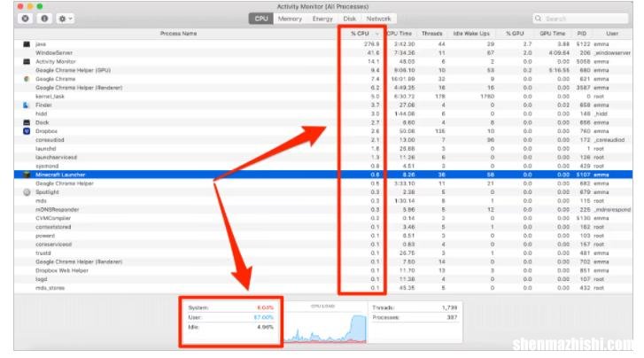Click the System CPU percentage value
644x358 pixels.
click(265, 307)
